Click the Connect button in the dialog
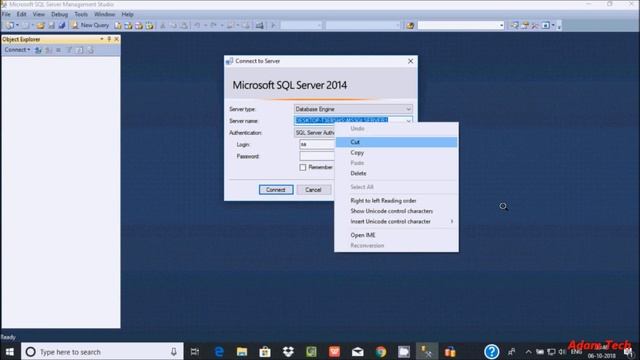 (x=276, y=190)
